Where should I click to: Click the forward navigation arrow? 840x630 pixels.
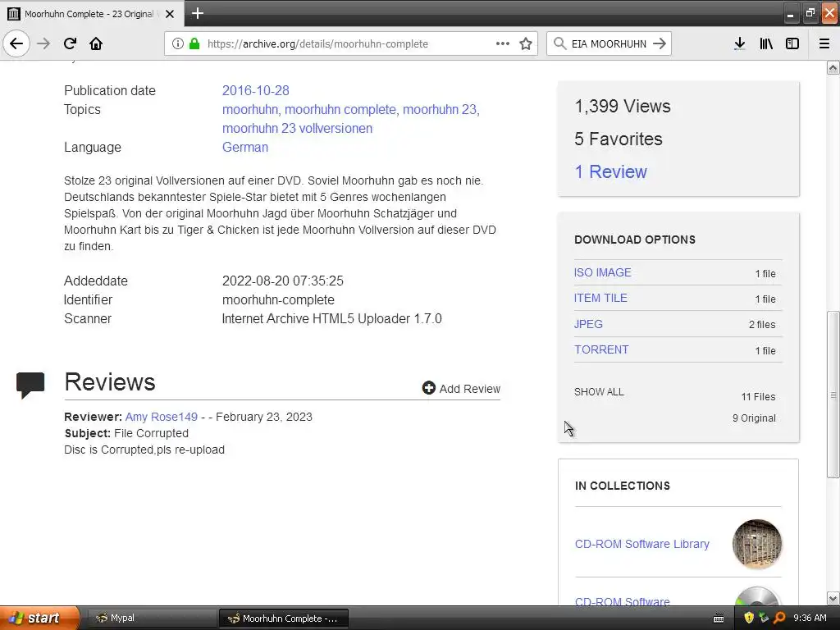tap(43, 43)
